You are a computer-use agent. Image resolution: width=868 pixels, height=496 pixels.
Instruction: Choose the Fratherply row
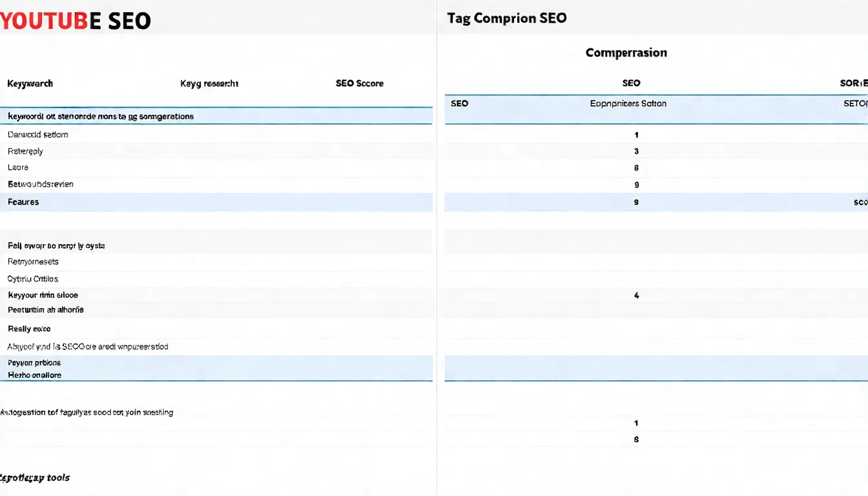(25, 151)
